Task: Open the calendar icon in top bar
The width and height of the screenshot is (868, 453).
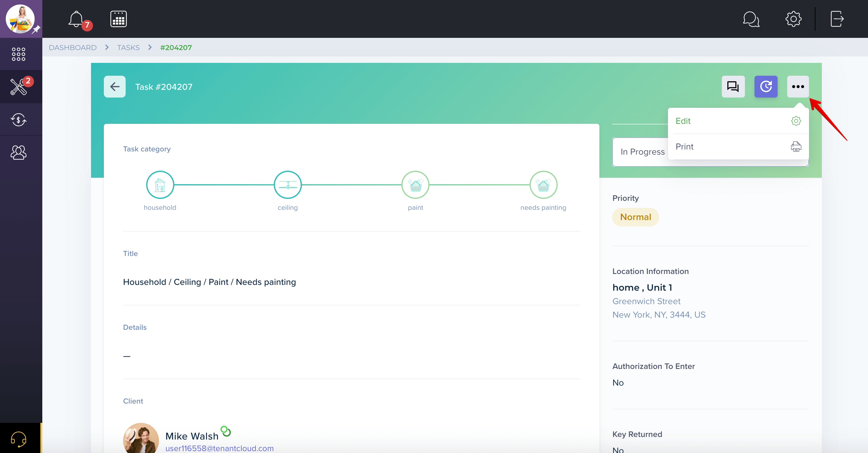Action: pos(118,19)
